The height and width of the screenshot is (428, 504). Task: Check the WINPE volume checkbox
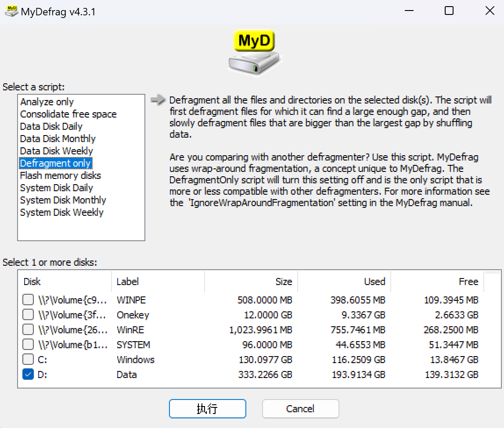pos(28,300)
